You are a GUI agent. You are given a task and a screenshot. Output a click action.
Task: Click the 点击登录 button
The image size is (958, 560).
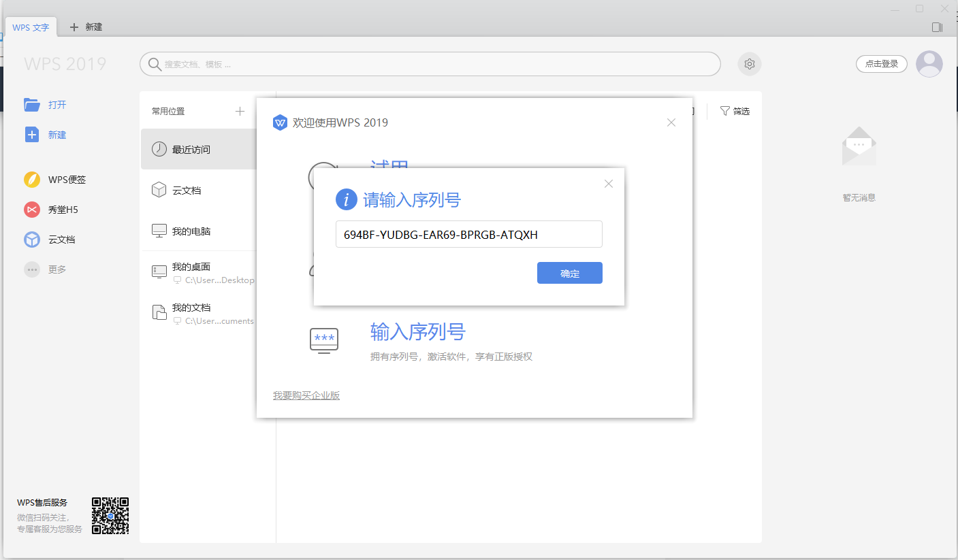tap(882, 64)
